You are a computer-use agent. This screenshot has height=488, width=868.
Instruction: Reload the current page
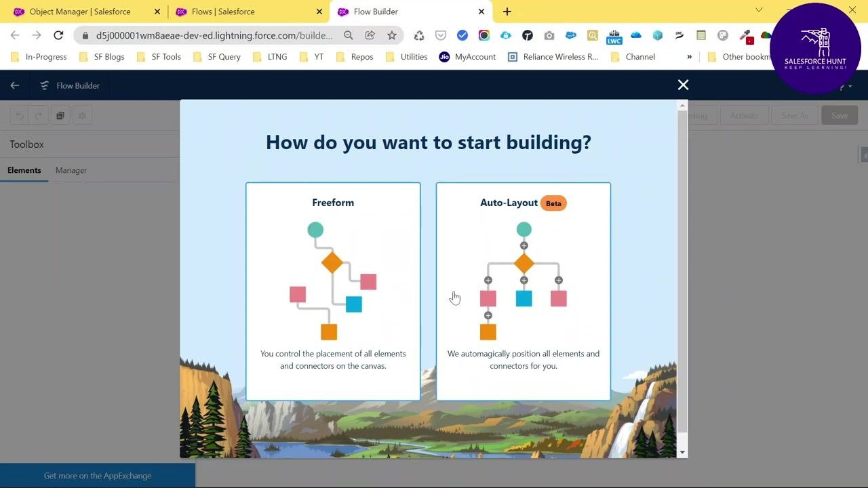pos(58,35)
